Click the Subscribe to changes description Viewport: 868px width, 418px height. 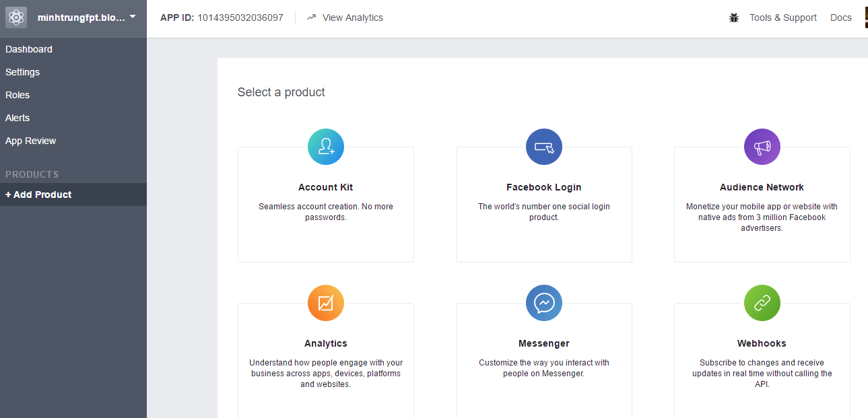pos(762,374)
